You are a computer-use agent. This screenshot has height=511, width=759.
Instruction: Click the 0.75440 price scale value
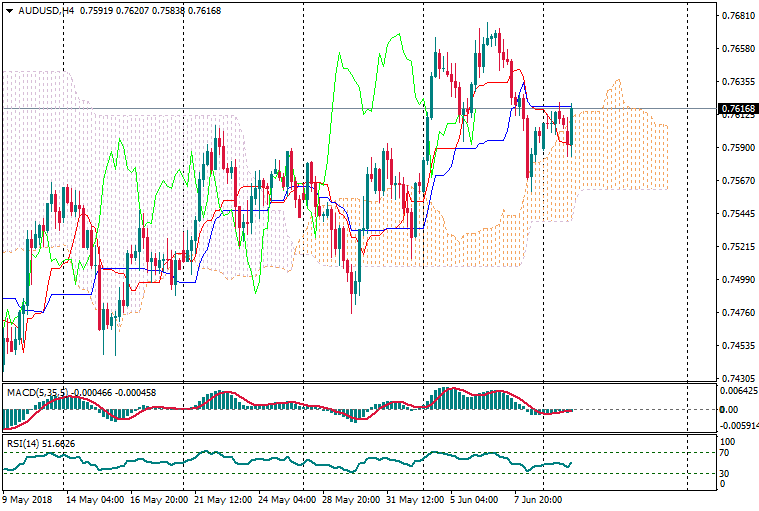(736, 214)
